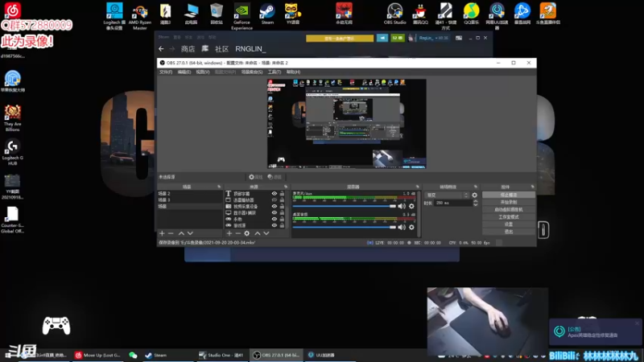Viewport: 644px width, 362px height.
Task: Open source filters button in OBS toolbar
Action: pyautogui.click(x=275, y=177)
